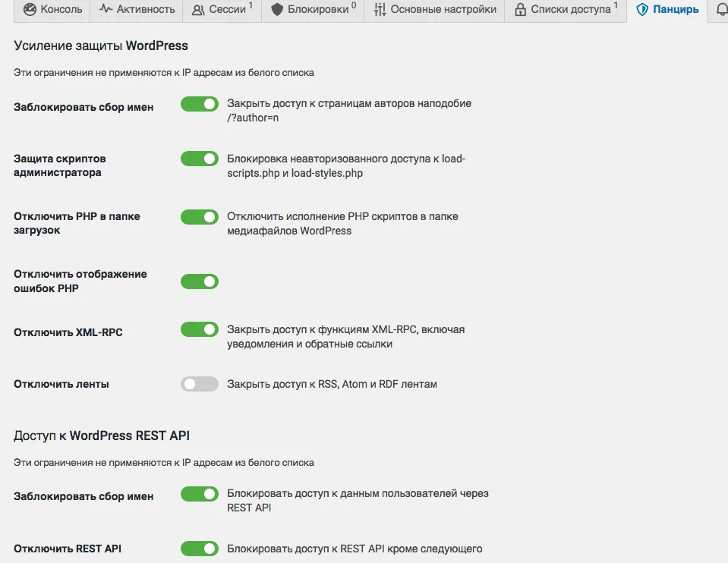
Task: Click description mentioning load-scripts.php
Action: (x=346, y=165)
